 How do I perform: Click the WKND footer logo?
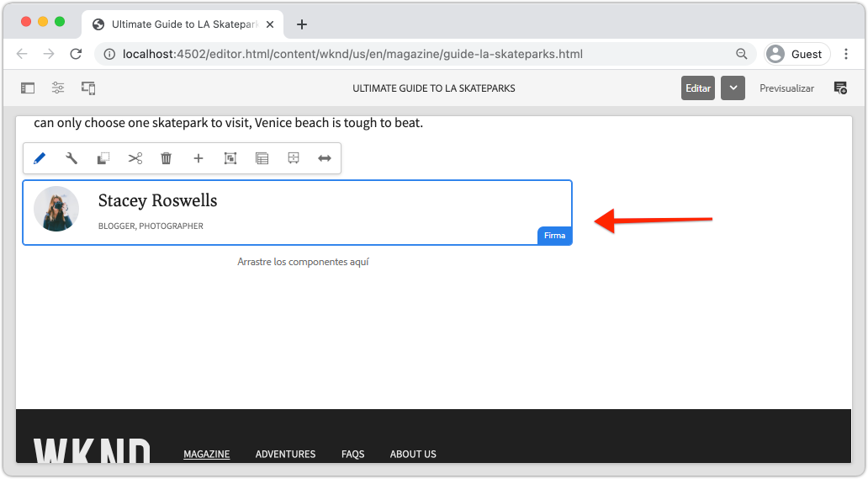[92, 450]
